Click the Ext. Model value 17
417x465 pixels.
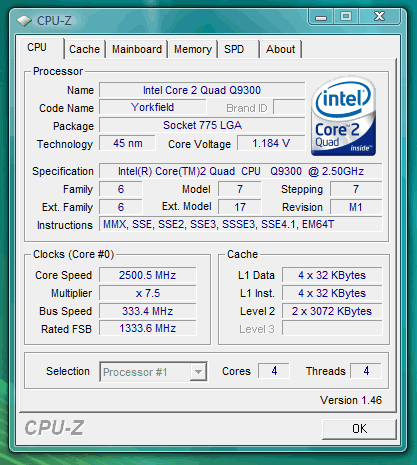pos(240,207)
